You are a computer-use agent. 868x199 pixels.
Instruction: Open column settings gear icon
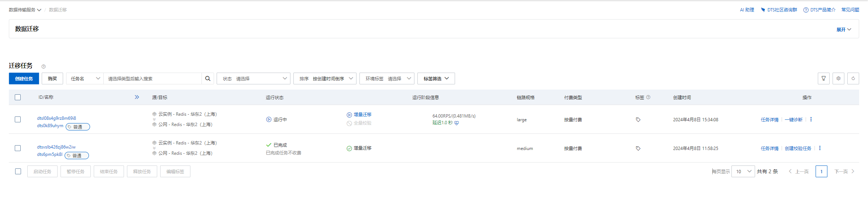[838, 78]
